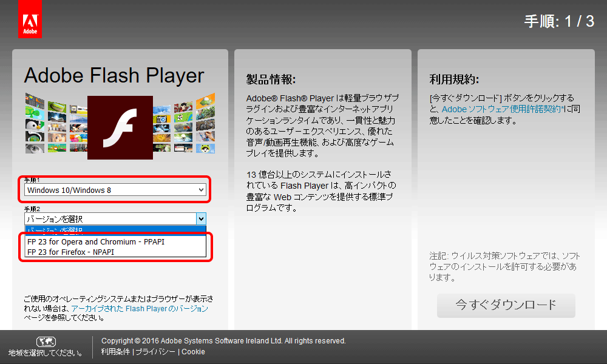Viewport: 607px width, 364px height.
Task: Choose FP 23 for Opera and Chromium - PPAPI
Action: pos(115,242)
